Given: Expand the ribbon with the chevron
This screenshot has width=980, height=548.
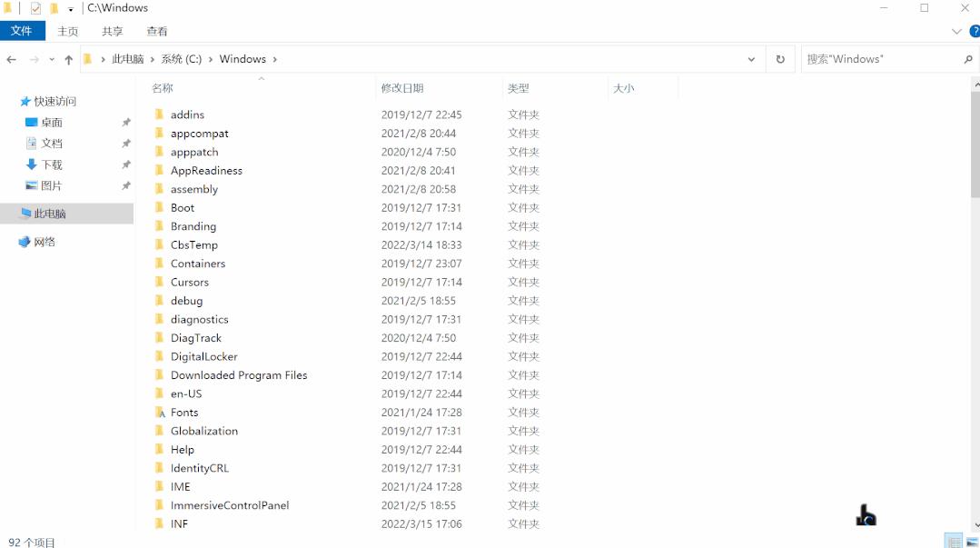Looking at the screenshot, I should (x=956, y=31).
